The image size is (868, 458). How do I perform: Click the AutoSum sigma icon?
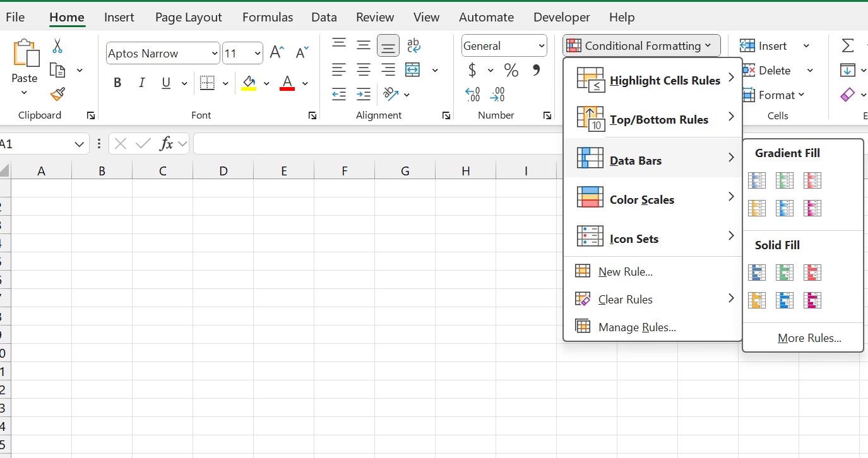click(x=848, y=45)
